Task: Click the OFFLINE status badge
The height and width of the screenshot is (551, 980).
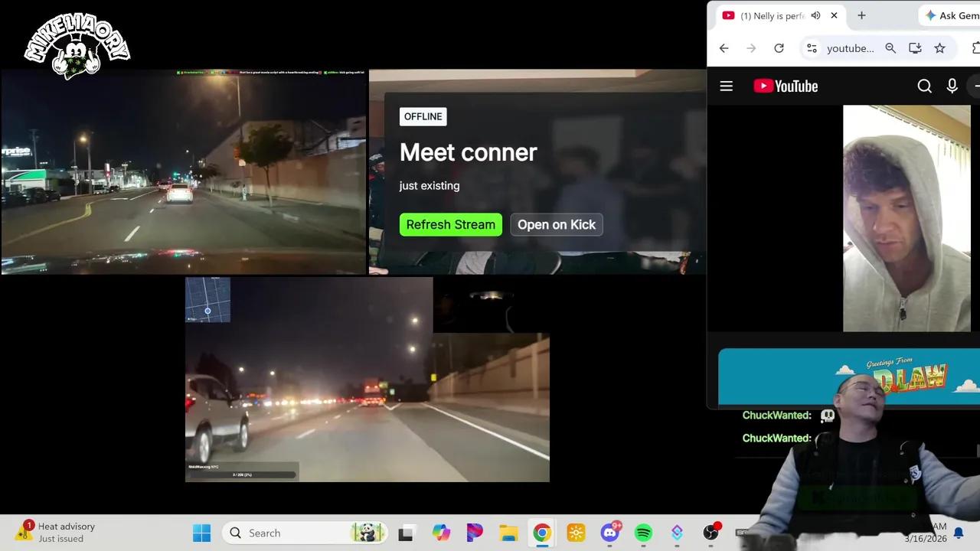Action: (x=423, y=116)
